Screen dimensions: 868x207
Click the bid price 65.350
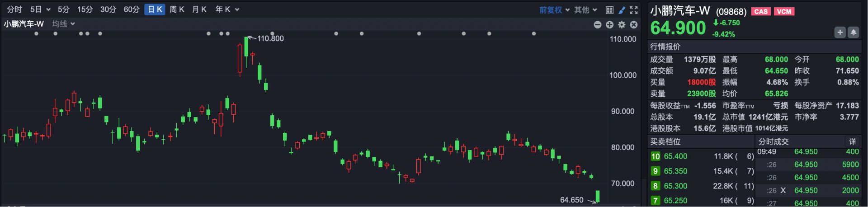coord(675,171)
